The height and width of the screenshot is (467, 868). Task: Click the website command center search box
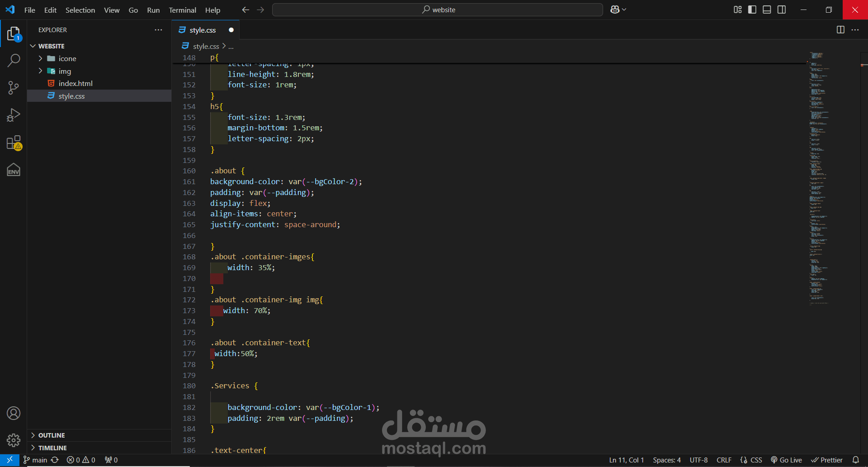pyautogui.click(x=437, y=10)
